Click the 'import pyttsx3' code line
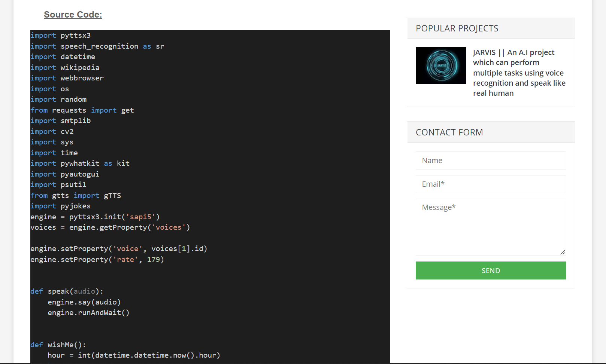The width and height of the screenshot is (606, 364). [61, 36]
